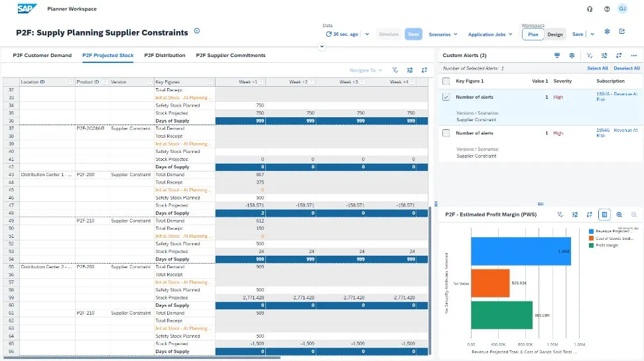Uncheck the first selected alert checkbox

click(x=446, y=97)
